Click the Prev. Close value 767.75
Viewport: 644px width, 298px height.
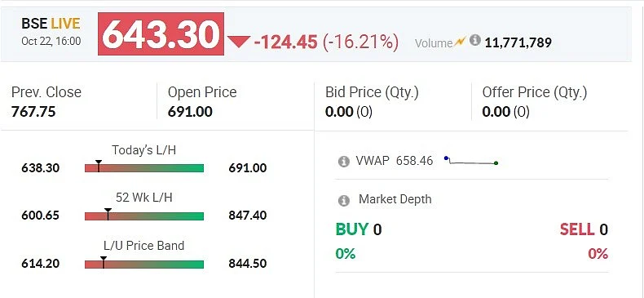[x=33, y=112]
